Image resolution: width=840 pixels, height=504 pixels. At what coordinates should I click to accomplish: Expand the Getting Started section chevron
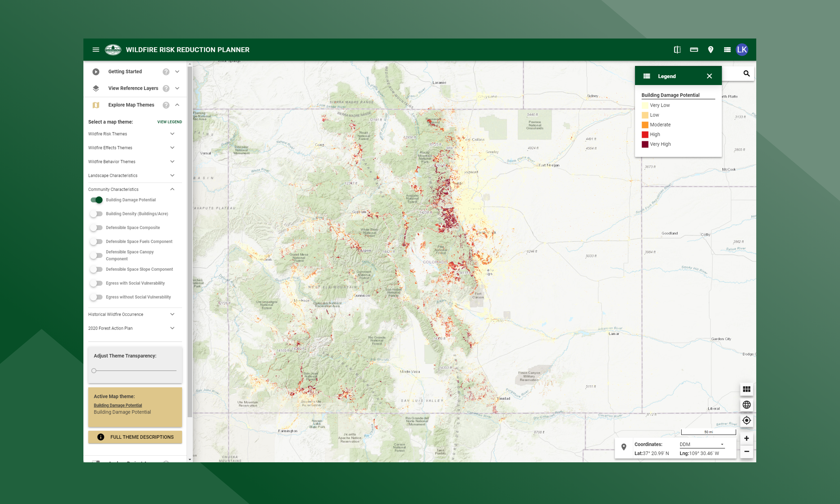177,72
